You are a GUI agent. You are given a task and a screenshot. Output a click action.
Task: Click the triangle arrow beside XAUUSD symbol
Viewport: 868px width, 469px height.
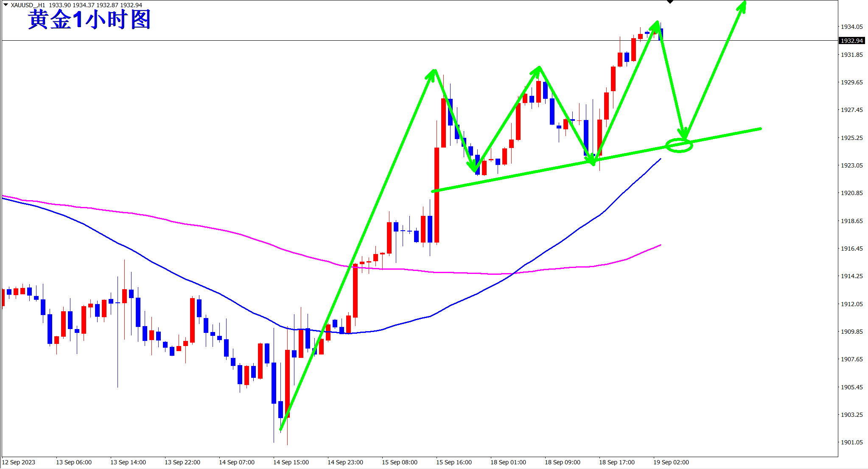tap(6, 5)
